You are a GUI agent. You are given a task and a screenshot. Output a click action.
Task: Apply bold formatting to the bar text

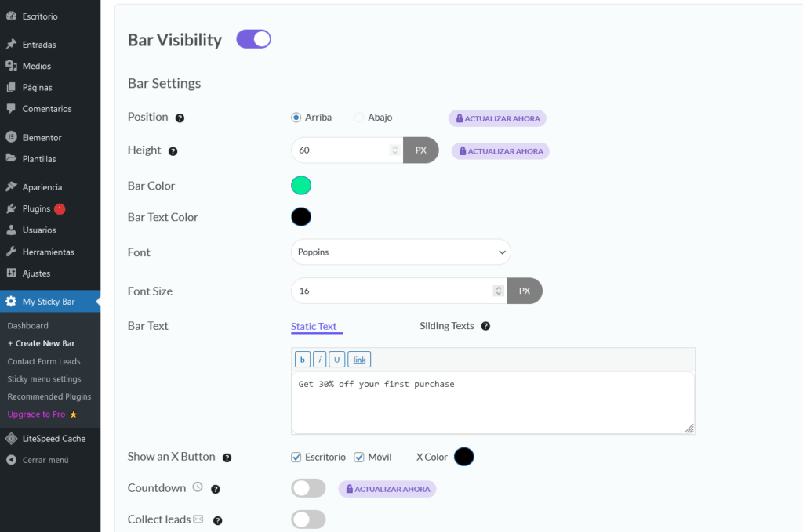click(x=302, y=359)
